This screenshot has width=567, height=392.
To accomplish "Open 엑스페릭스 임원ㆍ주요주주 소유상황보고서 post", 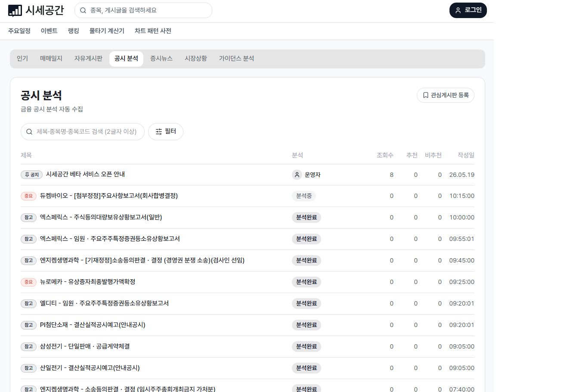I will [x=110, y=239].
